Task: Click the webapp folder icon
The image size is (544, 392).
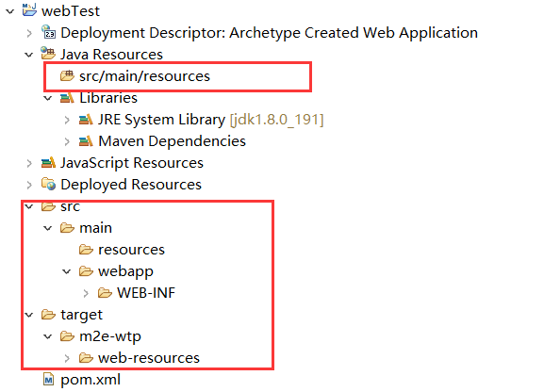Action: [86, 271]
